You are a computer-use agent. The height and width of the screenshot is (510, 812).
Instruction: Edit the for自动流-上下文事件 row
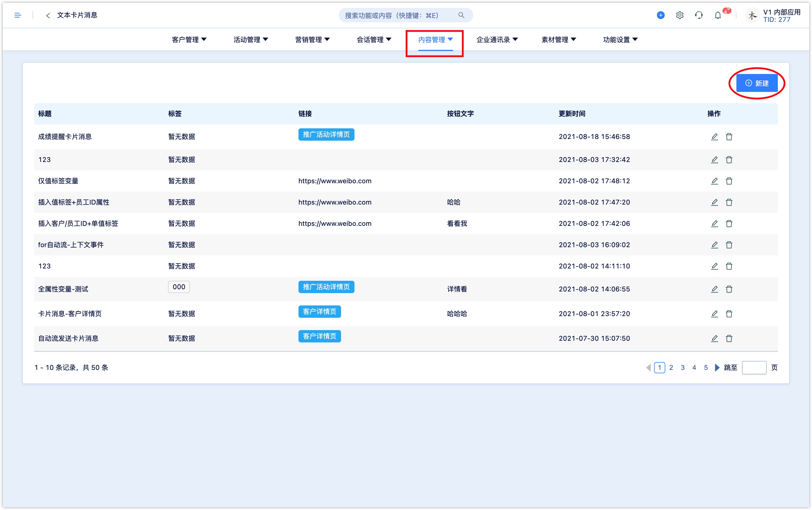714,245
